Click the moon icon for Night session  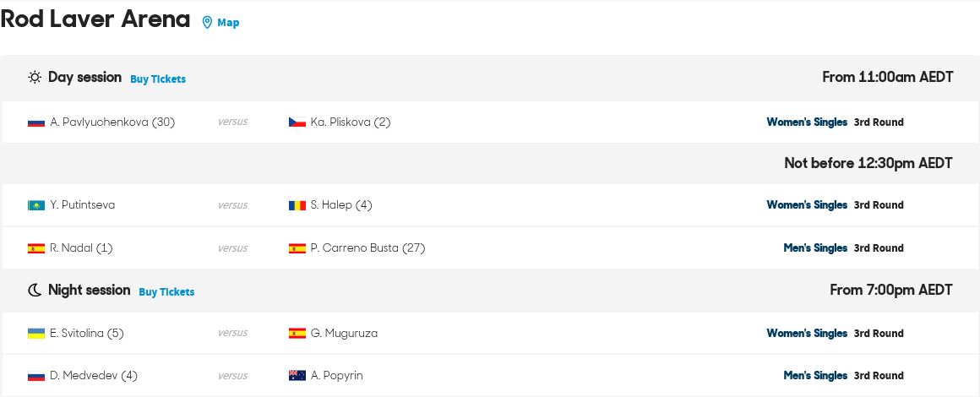click(x=35, y=290)
